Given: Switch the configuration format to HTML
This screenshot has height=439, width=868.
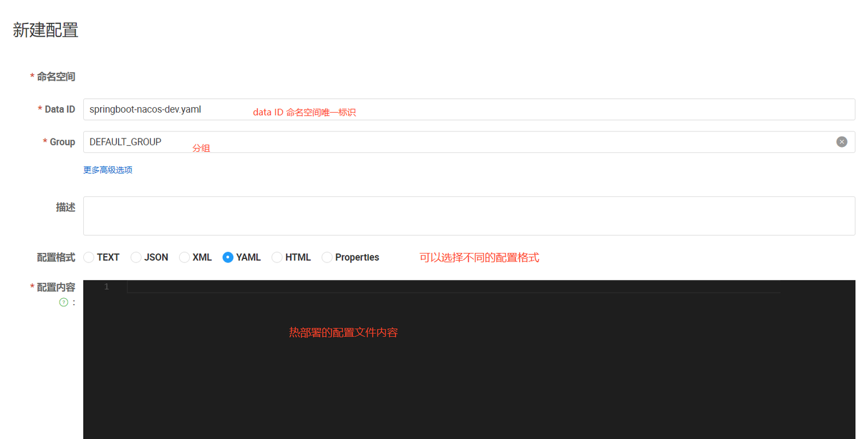Looking at the screenshot, I should (276, 257).
